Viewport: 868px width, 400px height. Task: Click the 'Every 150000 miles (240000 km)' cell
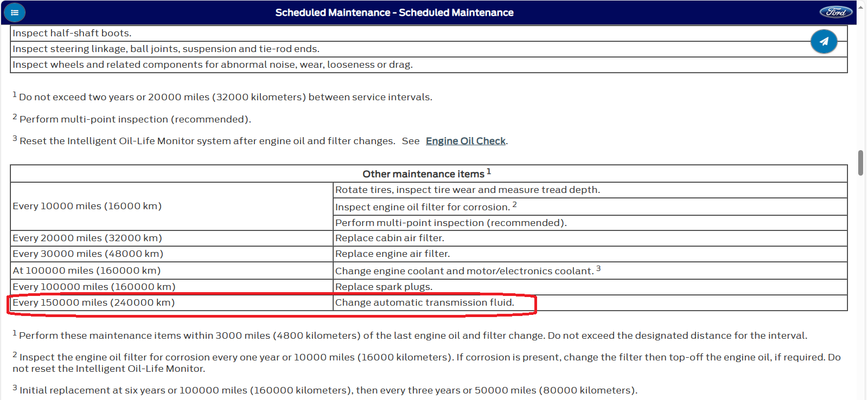(94, 302)
